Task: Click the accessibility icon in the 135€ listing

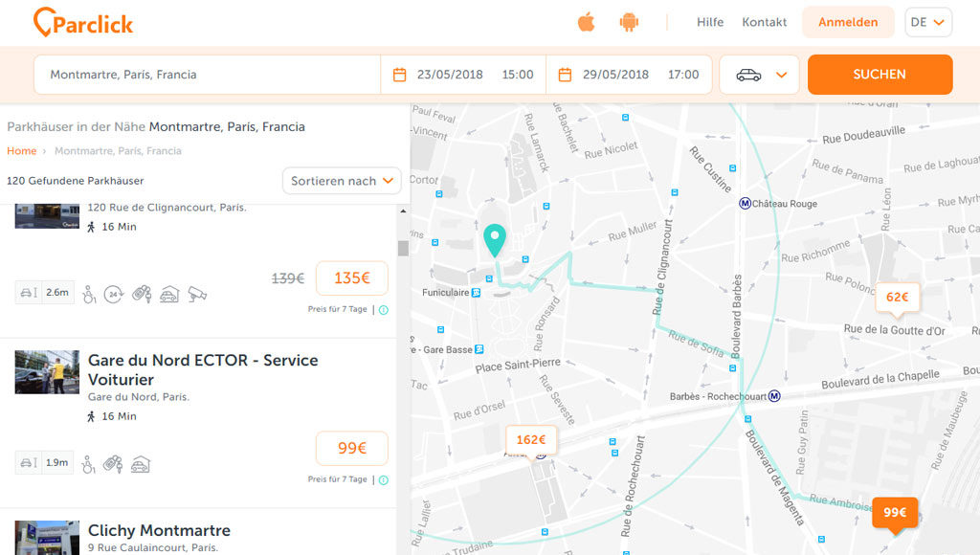Action: click(x=89, y=294)
